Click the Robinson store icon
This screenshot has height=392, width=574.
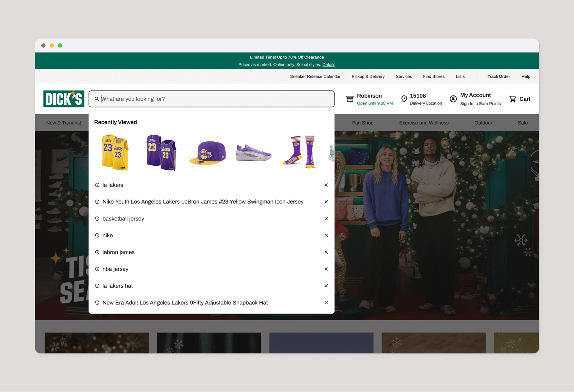coord(350,99)
